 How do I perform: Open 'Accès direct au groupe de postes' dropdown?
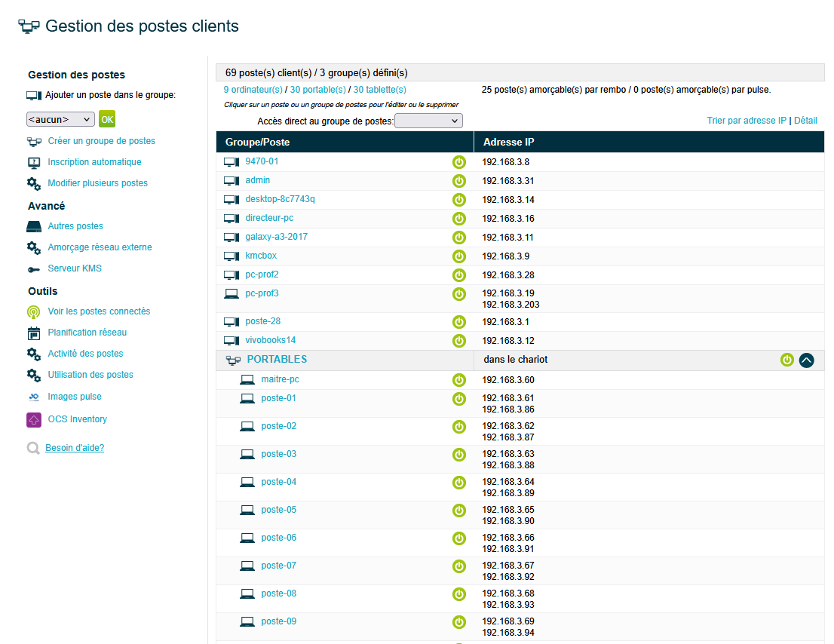tap(428, 121)
